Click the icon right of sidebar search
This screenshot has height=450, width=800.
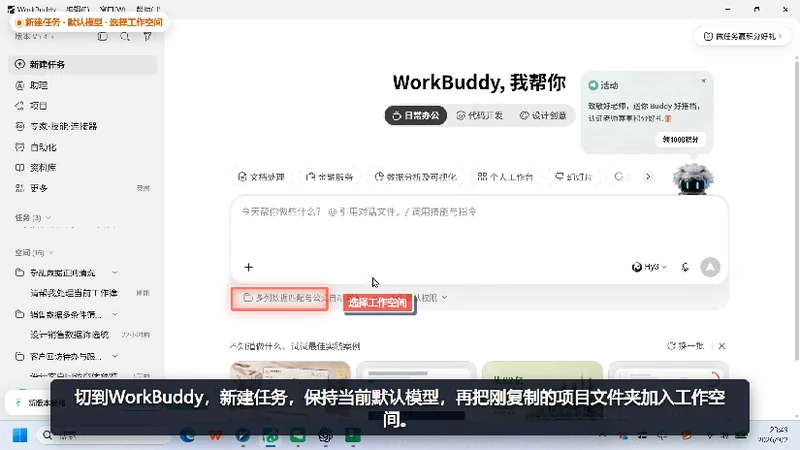(x=147, y=36)
